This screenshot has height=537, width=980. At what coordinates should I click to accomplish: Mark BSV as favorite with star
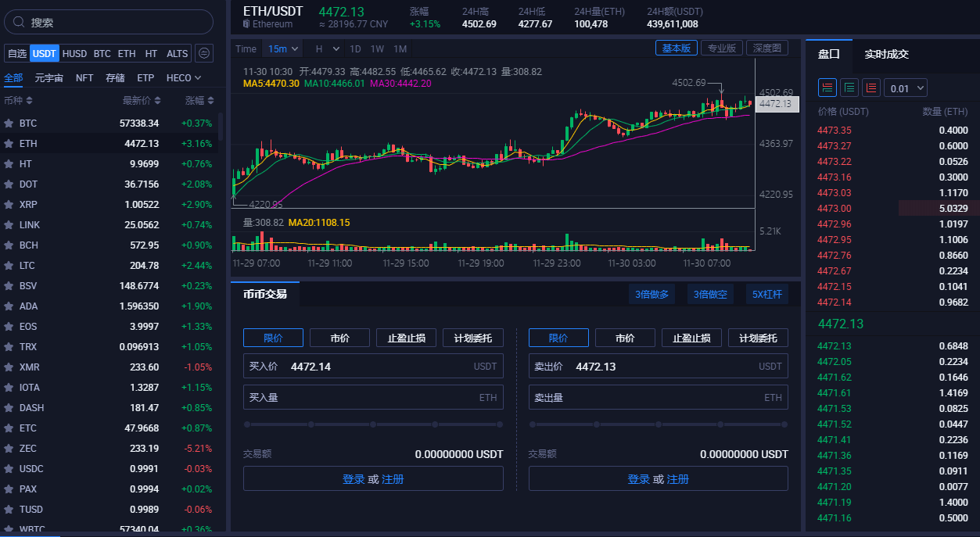click(x=9, y=286)
